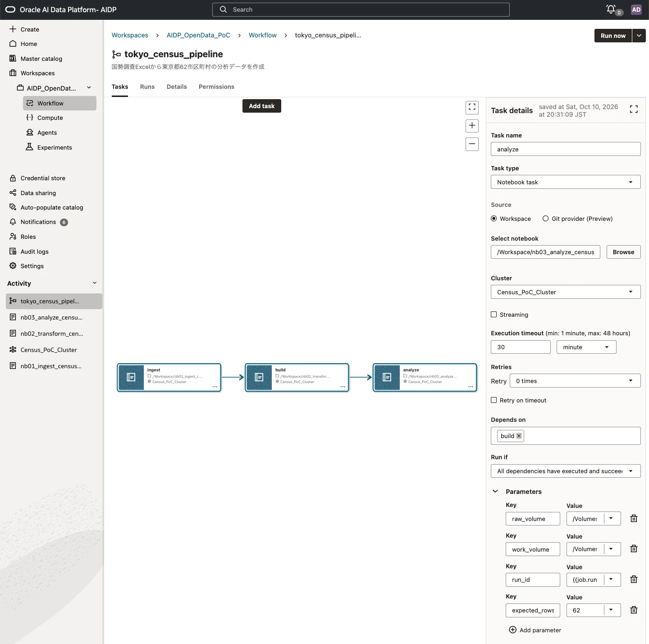Open the Run if condition dropdown
Viewport: 649px width, 644px height.
coord(566,471)
